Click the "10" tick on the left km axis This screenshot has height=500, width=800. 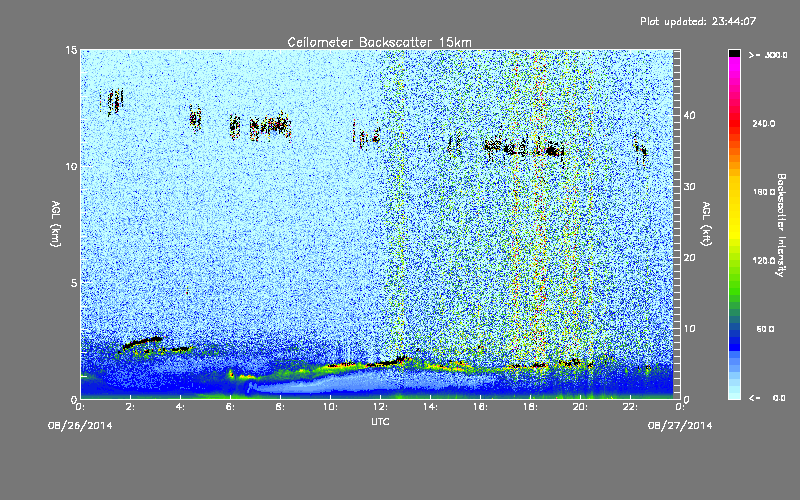(71, 167)
